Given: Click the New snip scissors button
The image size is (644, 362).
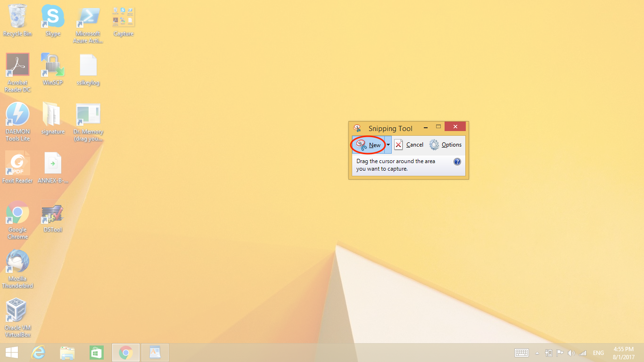Looking at the screenshot, I should 368,145.
